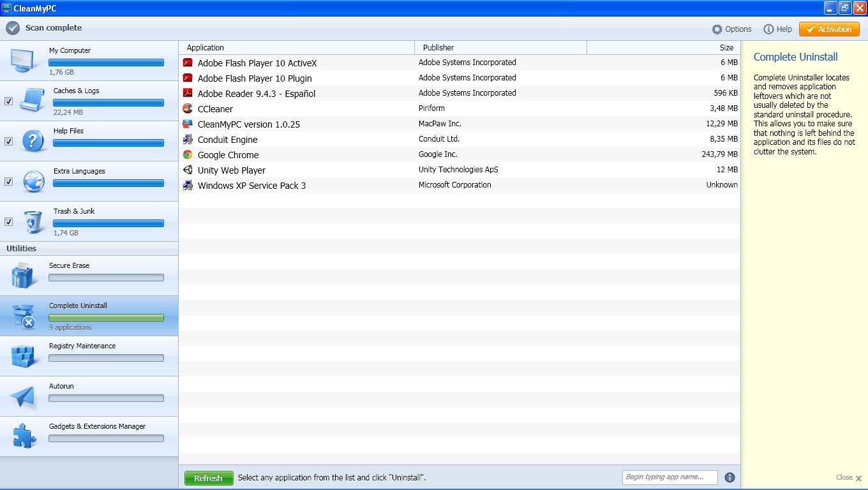Open Gadgets & Extensions Manager
The height and width of the screenshot is (490, 868).
[89, 436]
